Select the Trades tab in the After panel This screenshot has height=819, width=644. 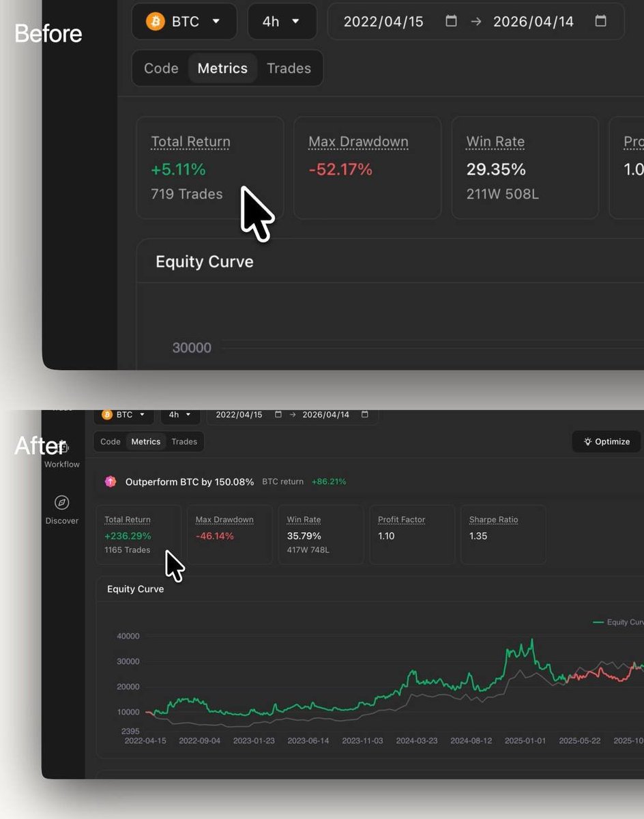(x=184, y=442)
